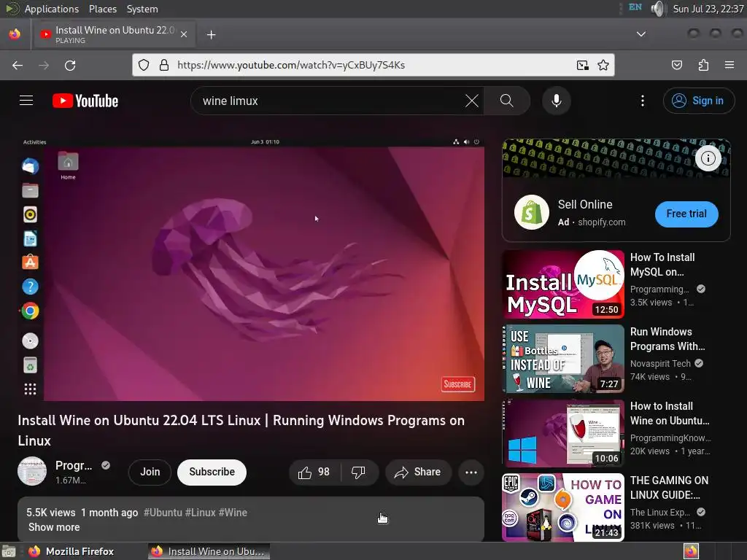The width and height of the screenshot is (747, 560).
Task: Open Run Windows Programs With title
Action: (x=667, y=339)
